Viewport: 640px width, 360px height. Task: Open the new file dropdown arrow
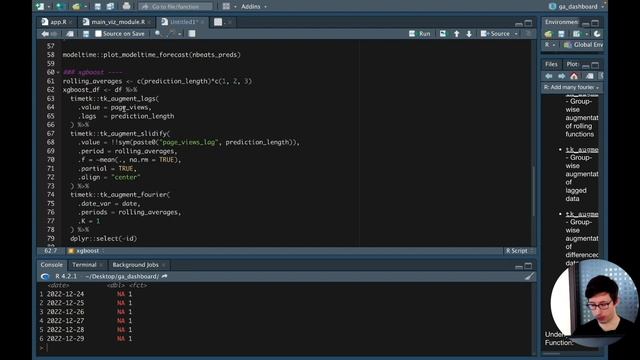coord(49,7)
